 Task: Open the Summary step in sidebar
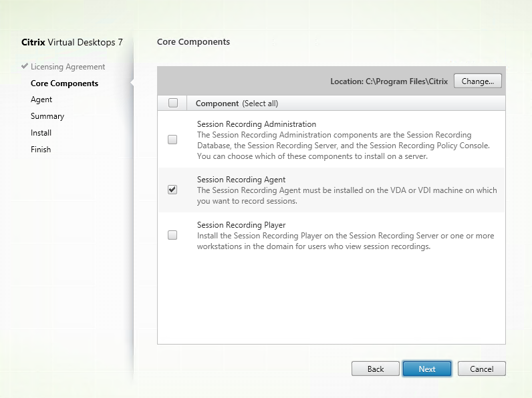47,116
